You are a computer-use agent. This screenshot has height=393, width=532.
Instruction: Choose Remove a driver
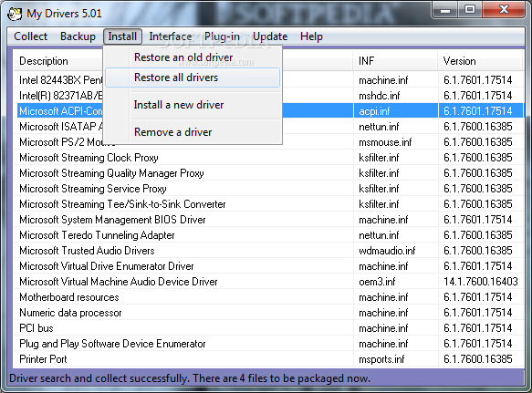tap(193, 132)
